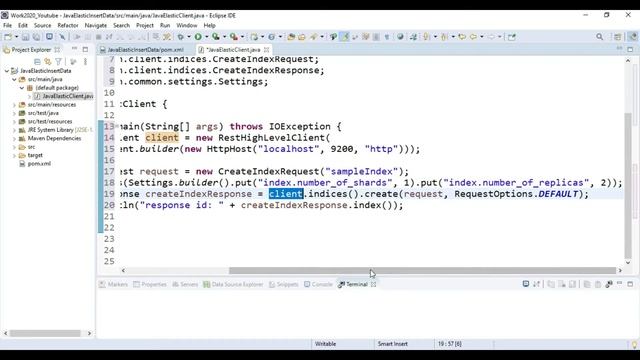Click the Smart Insert status bar field

coord(393,344)
